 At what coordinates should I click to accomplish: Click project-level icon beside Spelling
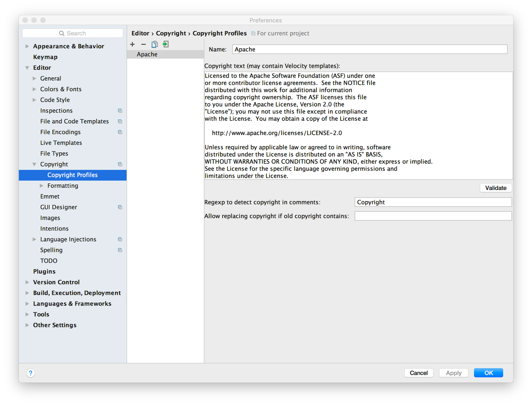120,250
